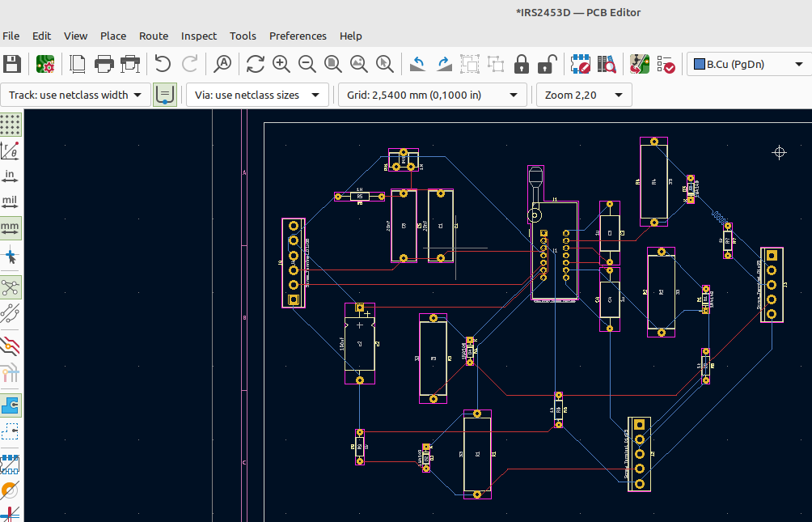This screenshot has width=812, height=522.
Task: Open the B.Cu active layer selector
Action: (749, 64)
